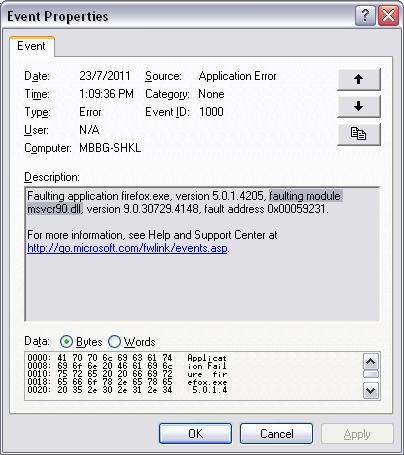Click the data box scrollbar thumb

[x=371, y=374]
